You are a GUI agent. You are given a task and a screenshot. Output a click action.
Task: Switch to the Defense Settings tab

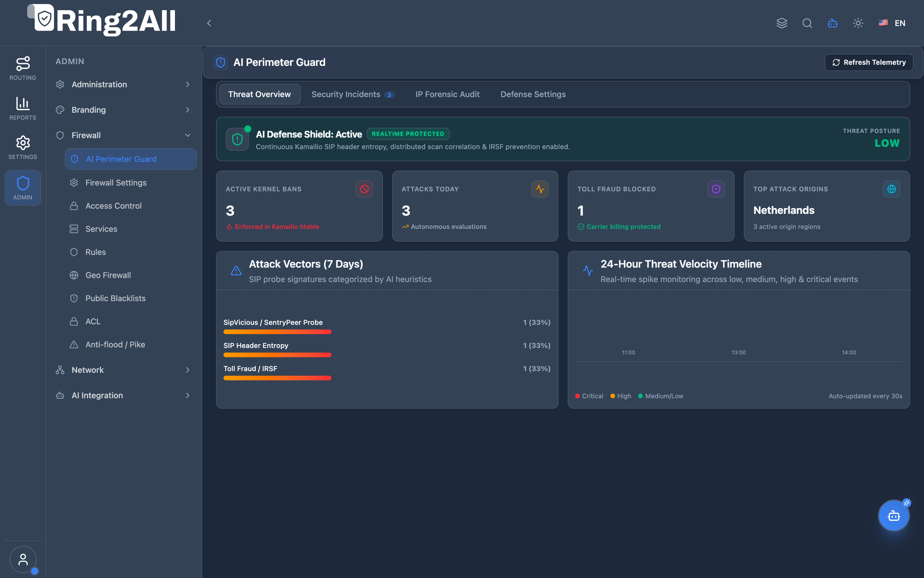[x=533, y=95]
